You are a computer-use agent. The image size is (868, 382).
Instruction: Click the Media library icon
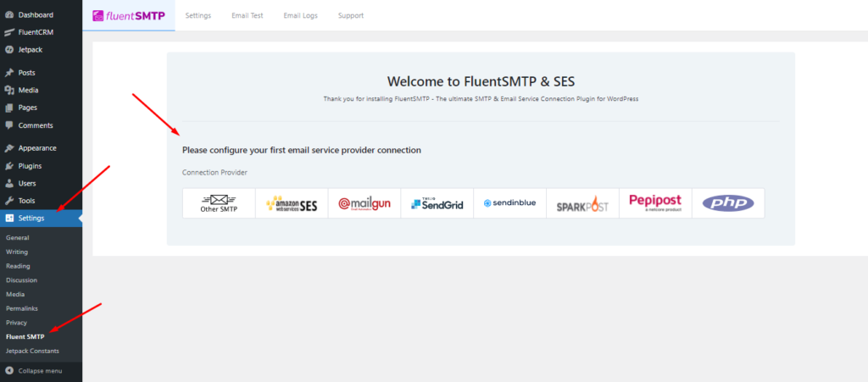[x=8, y=90]
